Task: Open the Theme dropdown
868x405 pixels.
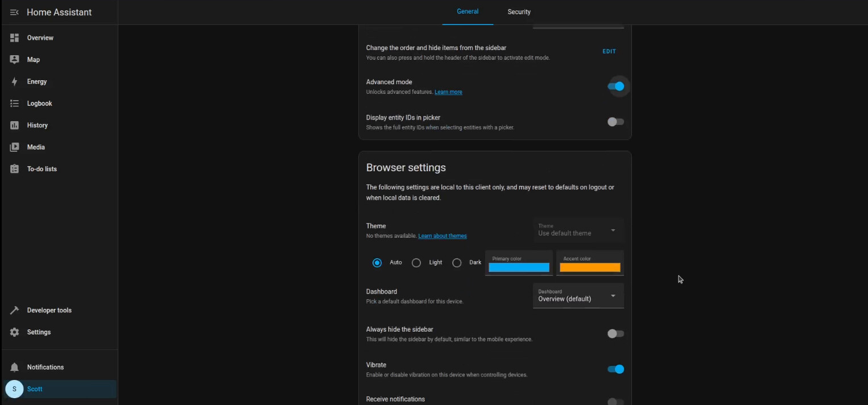Action: click(578, 230)
